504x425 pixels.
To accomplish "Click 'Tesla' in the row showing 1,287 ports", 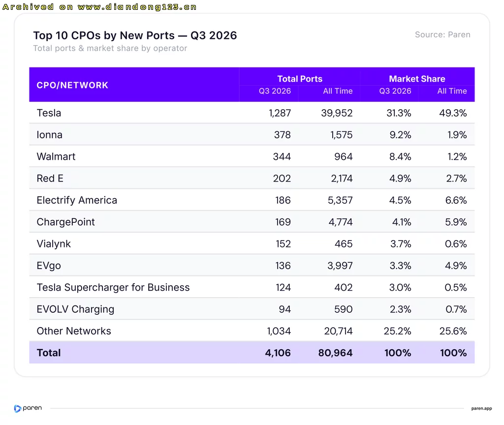I will [x=49, y=113].
